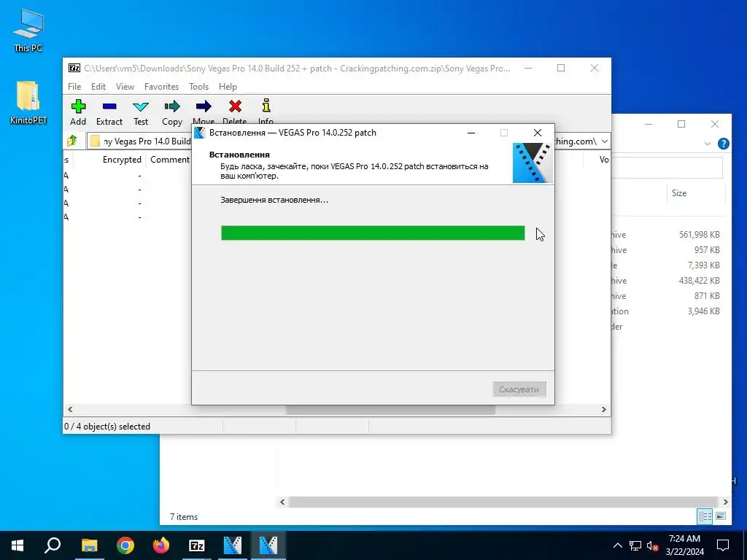The width and height of the screenshot is (747, 560).
Task: Select the 957 KB file row
Action: 670,250
